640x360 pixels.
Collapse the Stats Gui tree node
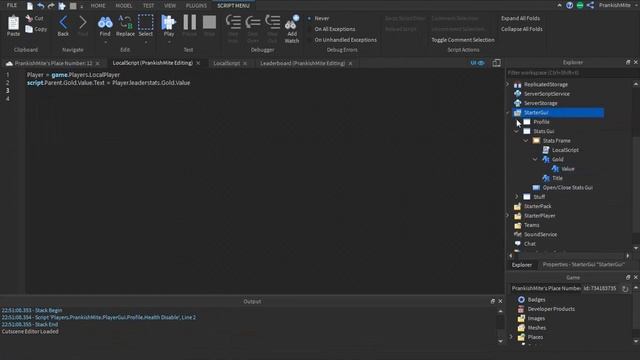(517, 131)
